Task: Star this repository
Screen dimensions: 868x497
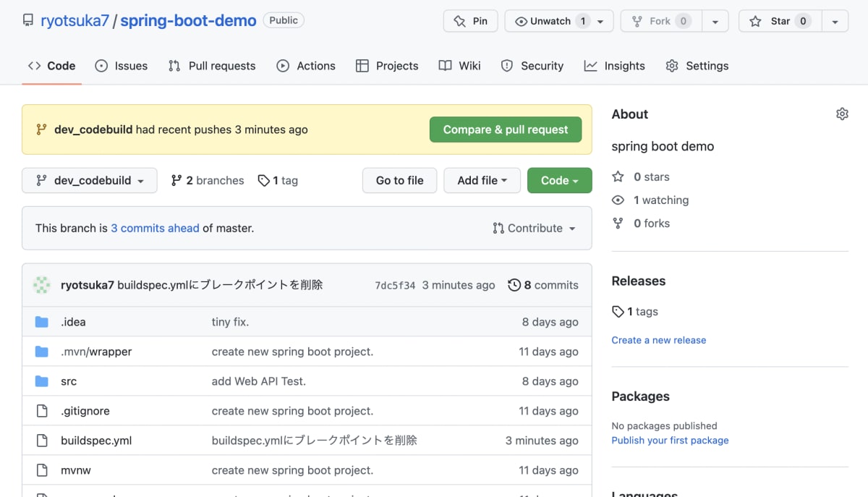Action: [780, 21]
